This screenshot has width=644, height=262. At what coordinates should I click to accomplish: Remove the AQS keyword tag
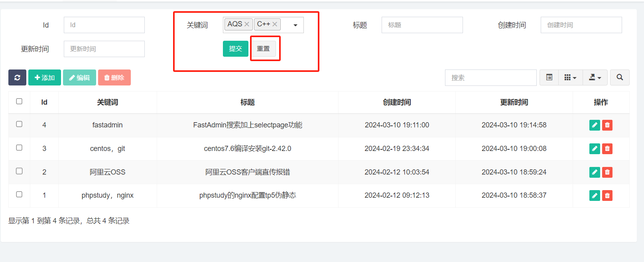click(247, 24)
